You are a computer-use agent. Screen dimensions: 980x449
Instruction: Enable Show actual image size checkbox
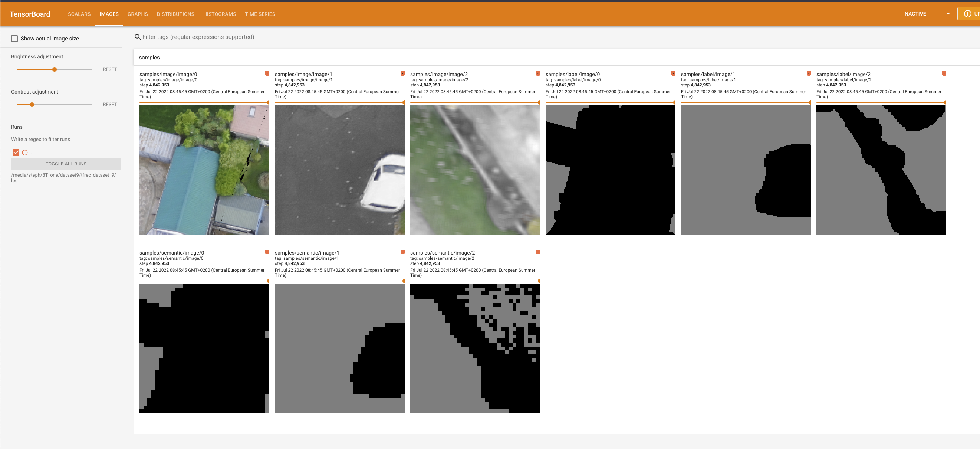pyautogui.click(x=14, y=39)
